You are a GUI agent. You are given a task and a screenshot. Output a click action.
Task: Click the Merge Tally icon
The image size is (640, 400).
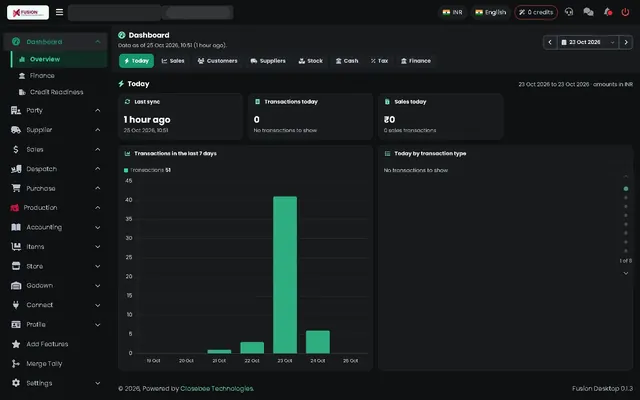(x=16, y=363)
